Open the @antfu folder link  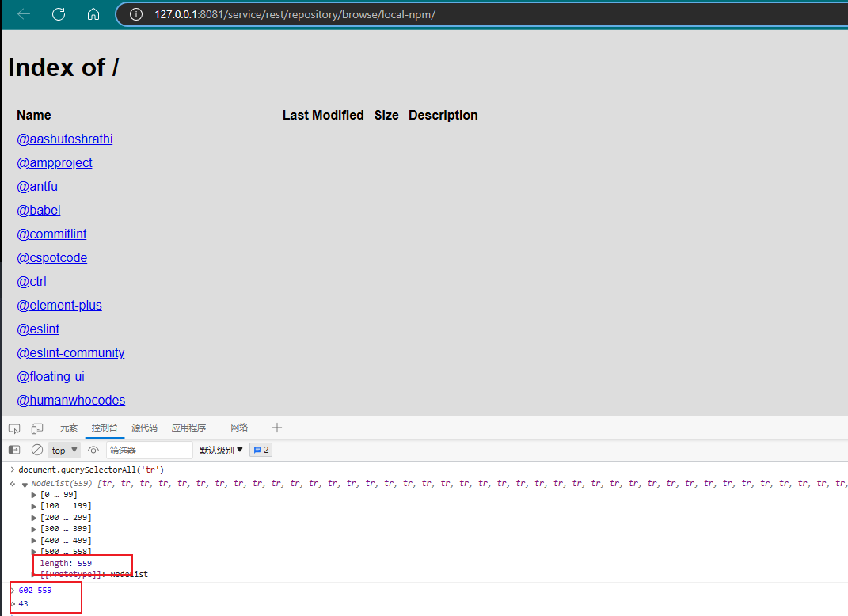click(37, 187)
